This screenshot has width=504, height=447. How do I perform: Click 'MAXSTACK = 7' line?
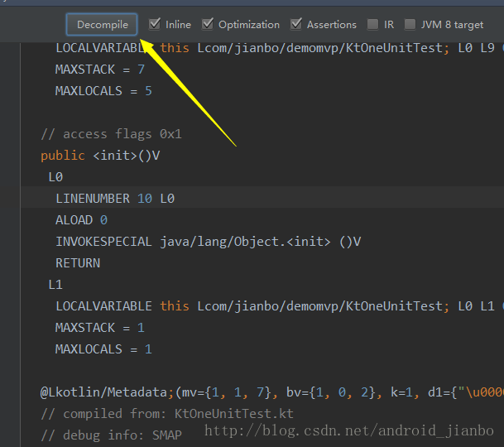100,70
